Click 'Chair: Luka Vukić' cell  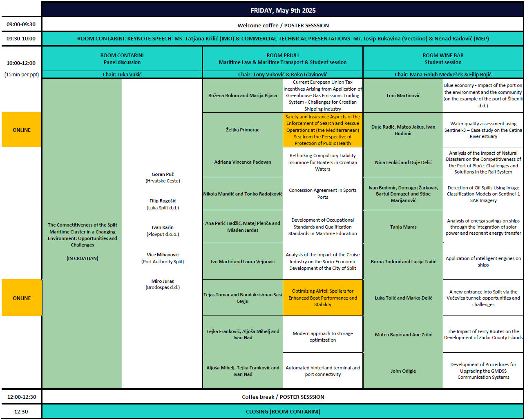pos(122,75)
